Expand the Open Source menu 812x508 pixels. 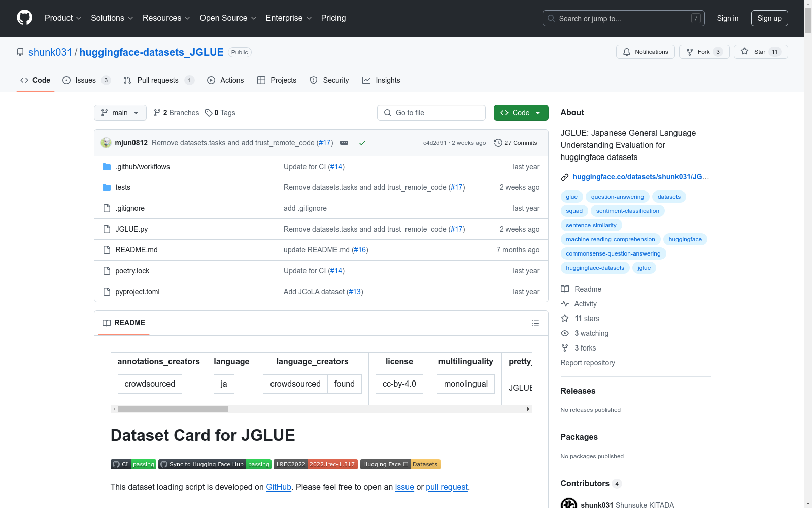(x=228, y=18)
